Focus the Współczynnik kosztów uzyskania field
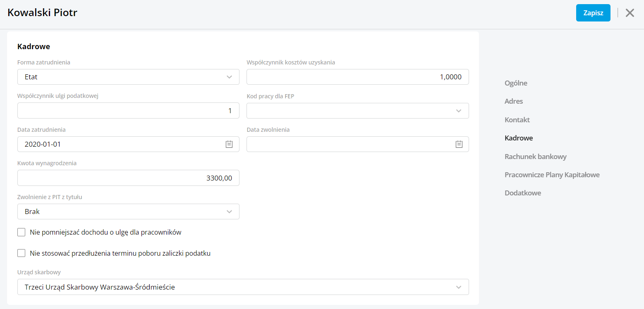Screen dimensions: 644x309 coord(357,77)
